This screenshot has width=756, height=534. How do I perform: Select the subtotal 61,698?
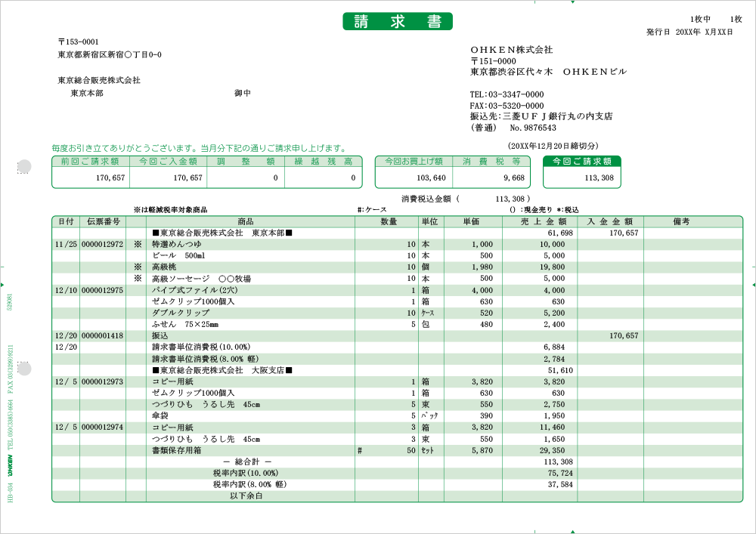tap(559, 233)
